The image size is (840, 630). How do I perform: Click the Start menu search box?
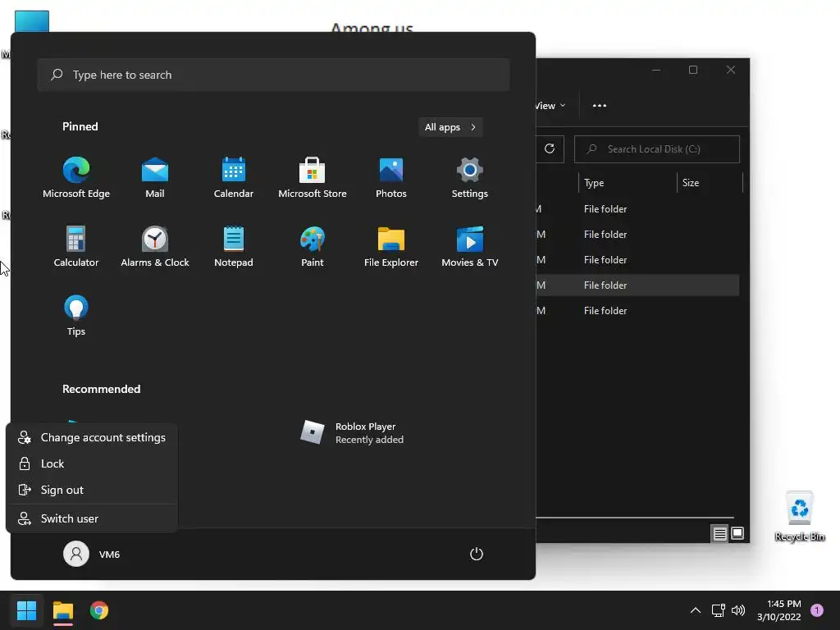point(273,75)
